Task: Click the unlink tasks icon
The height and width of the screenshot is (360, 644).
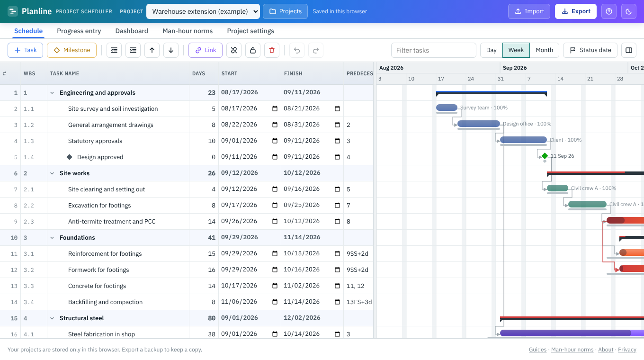Action: (234, 50)
